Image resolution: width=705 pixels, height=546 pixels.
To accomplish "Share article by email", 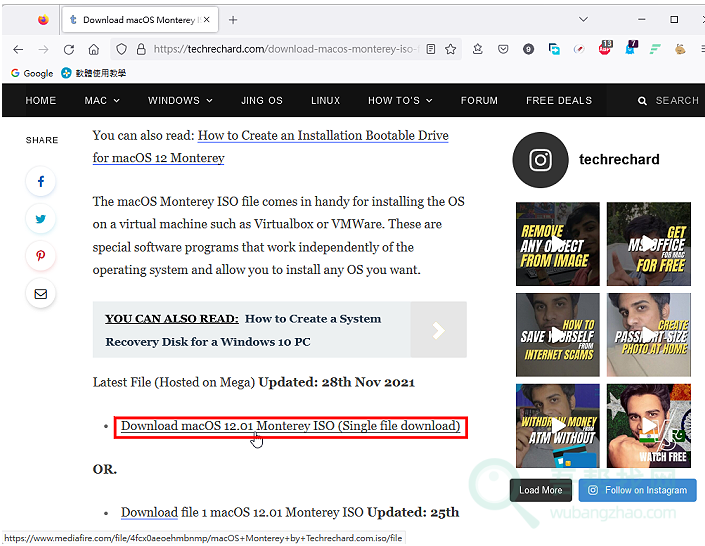I will click(40, 294).
